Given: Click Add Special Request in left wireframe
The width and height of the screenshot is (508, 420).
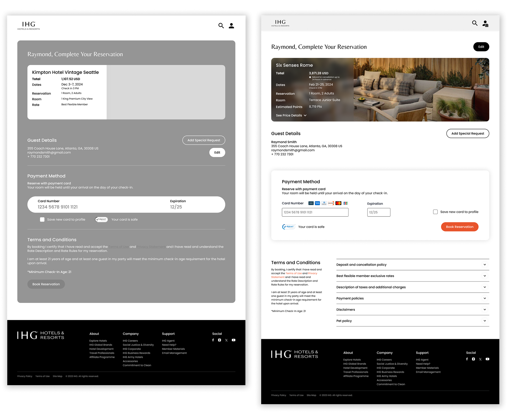Looking at the screenshot, I should pos(204,140).
